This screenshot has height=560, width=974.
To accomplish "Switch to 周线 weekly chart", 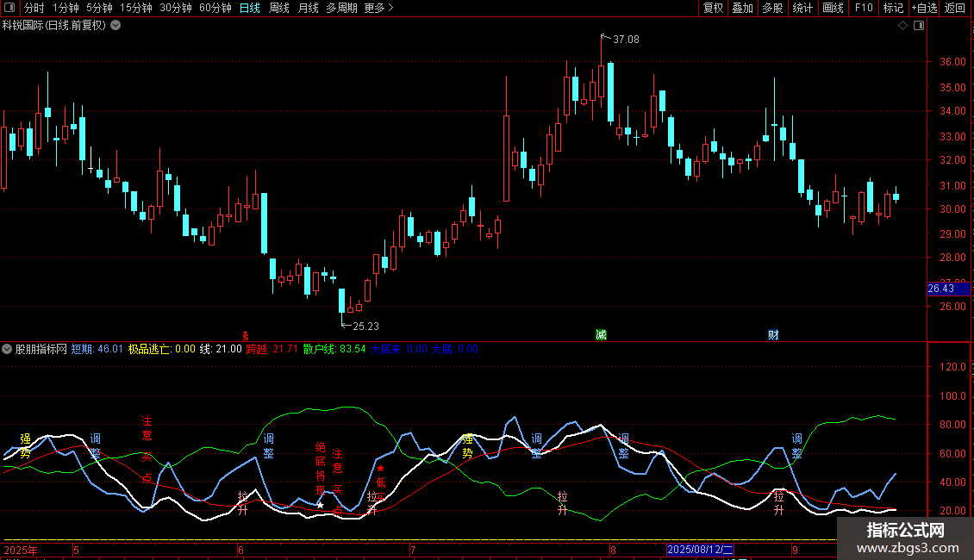I will (279, 8).
